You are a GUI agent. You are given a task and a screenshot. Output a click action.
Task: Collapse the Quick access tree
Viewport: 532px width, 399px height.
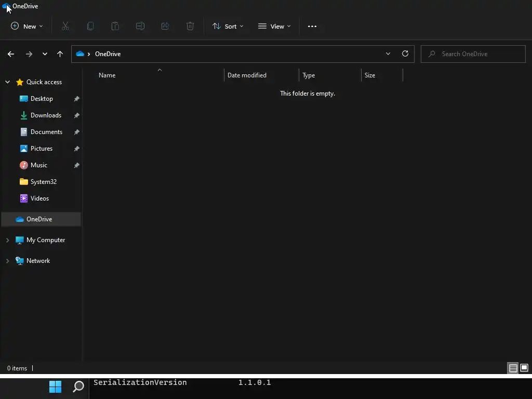click(7, 82)
